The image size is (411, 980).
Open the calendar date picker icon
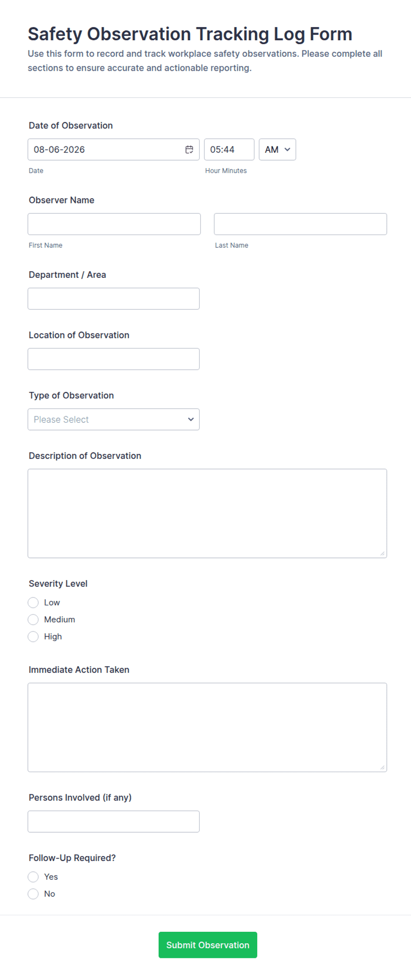[189, 150]
